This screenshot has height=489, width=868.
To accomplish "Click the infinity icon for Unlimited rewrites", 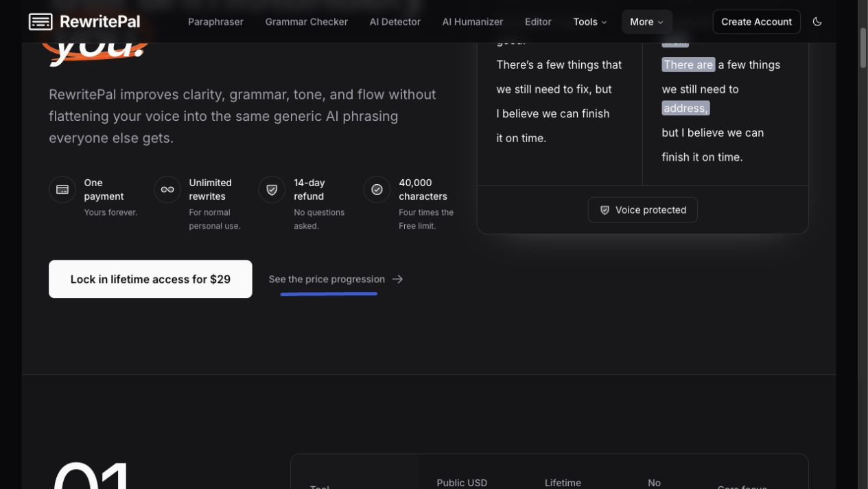I will click(167, 190).
